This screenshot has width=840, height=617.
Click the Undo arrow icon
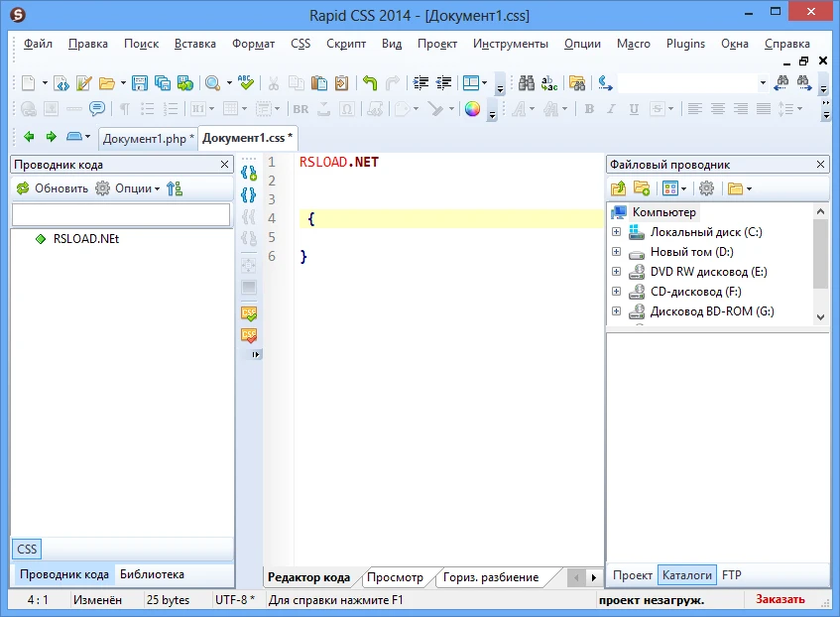pos(369,83)
